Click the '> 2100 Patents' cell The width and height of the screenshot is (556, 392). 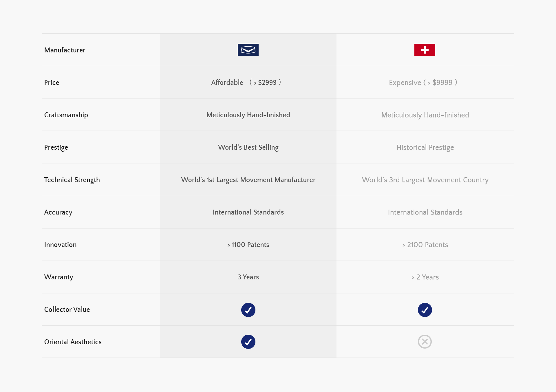[x=425, y=245]
